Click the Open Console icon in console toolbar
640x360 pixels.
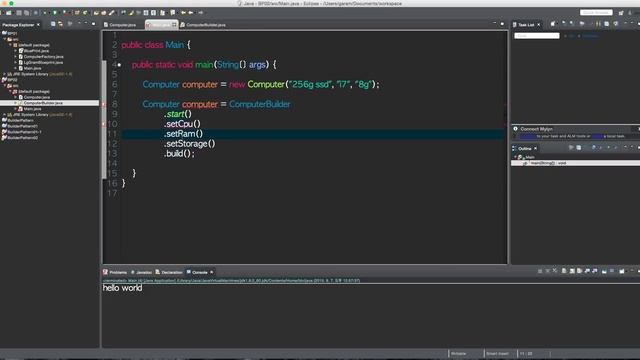(622, 271)
